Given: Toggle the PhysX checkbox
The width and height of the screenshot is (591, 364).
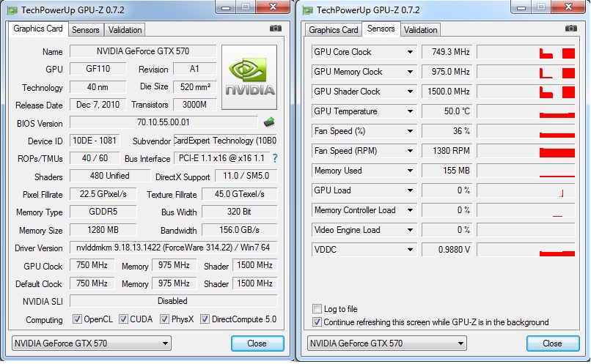Looking at the screenshot, I should [x=164, y=319].
